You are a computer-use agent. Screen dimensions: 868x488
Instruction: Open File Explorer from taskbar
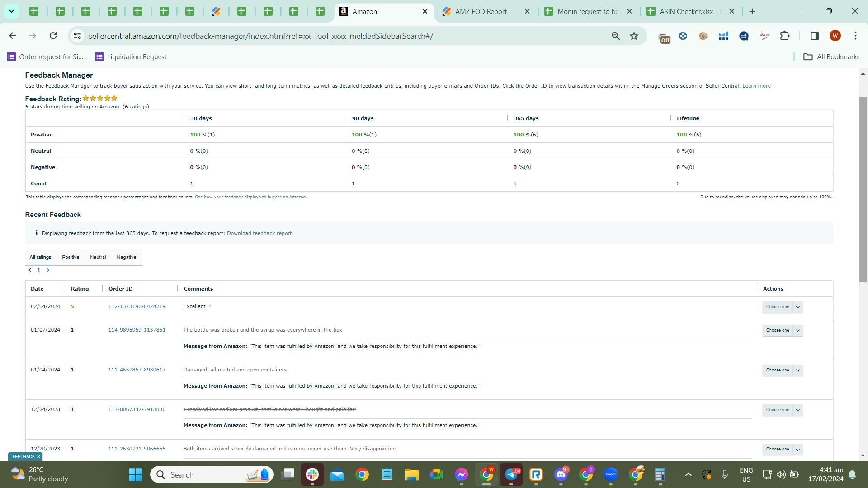pos(411,474)
